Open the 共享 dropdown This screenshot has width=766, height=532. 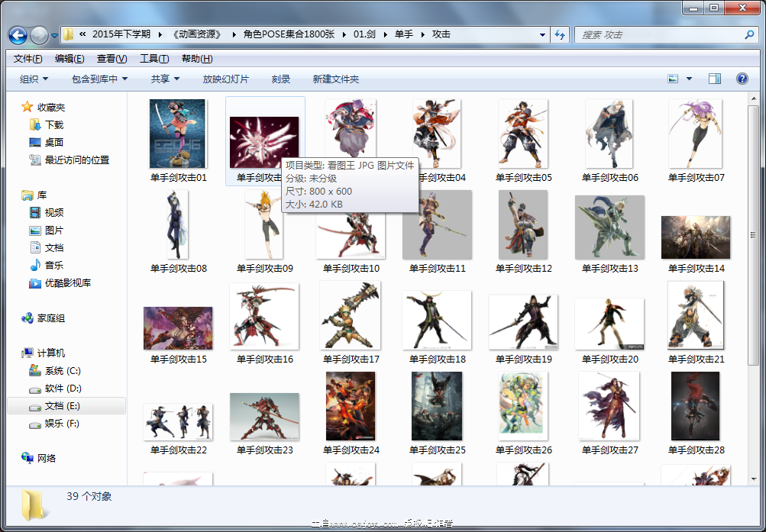165,79
